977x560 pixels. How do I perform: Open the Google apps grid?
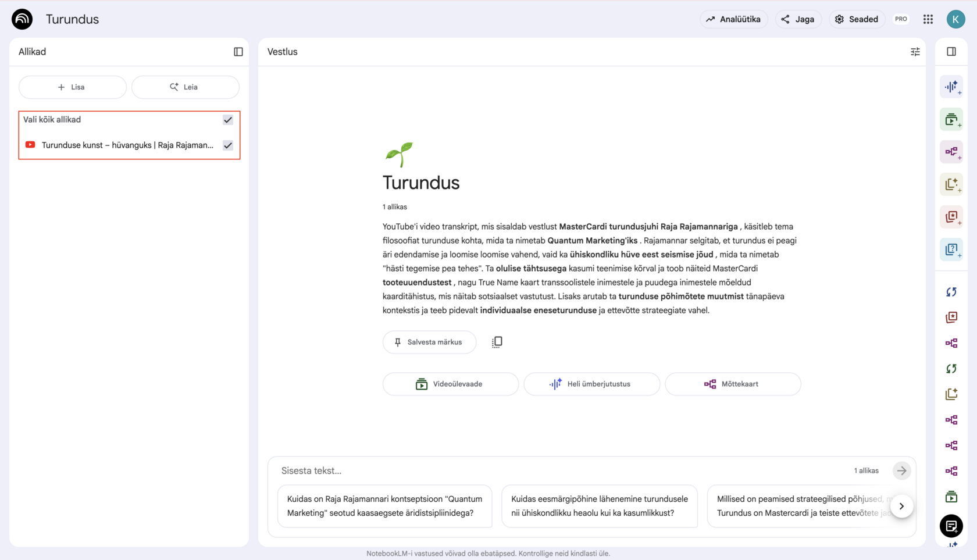click(928, 19)
